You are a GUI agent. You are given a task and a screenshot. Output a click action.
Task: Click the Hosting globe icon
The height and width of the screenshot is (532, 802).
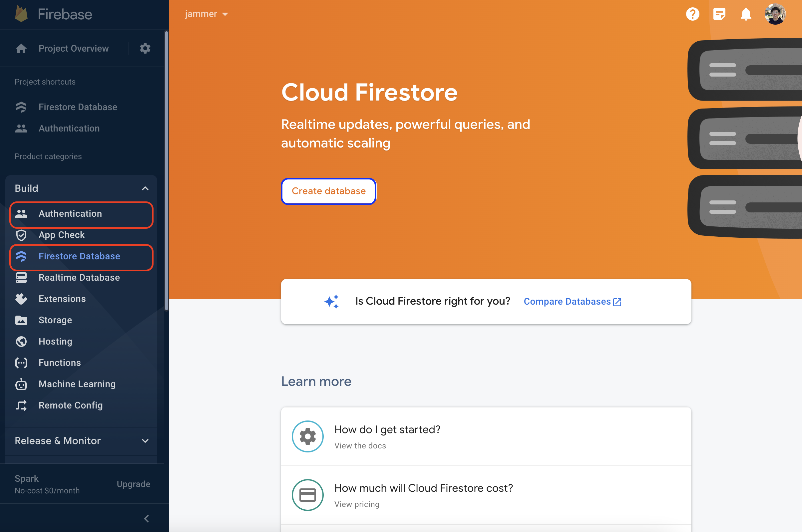coord(21,341)
